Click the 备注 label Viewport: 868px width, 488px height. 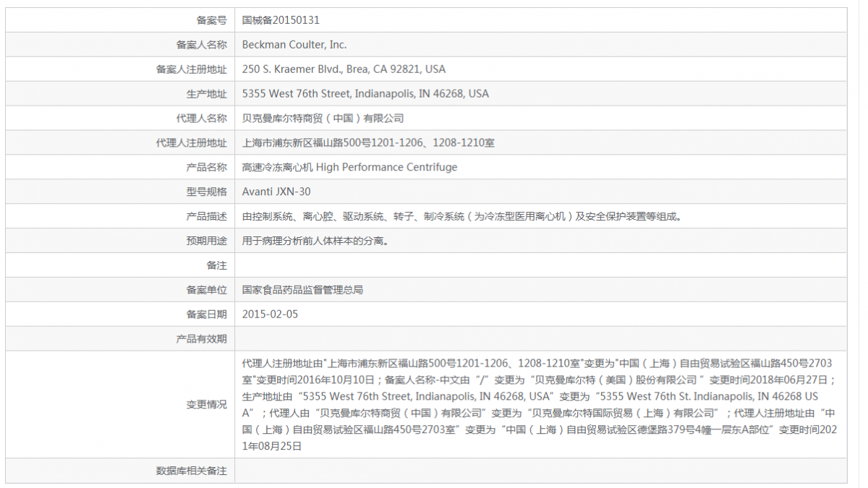[216, 266]
